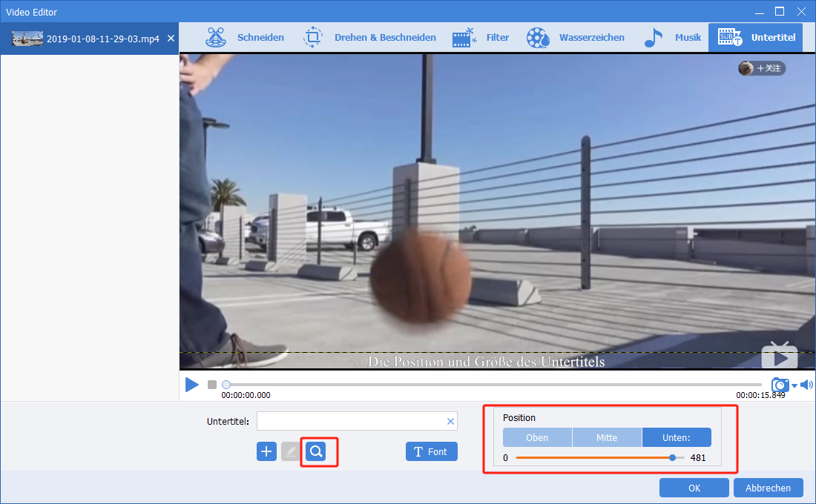Click the scissors icon for Schneiden
The height and width of the screenshot is (504, 816).
point(215,38)
